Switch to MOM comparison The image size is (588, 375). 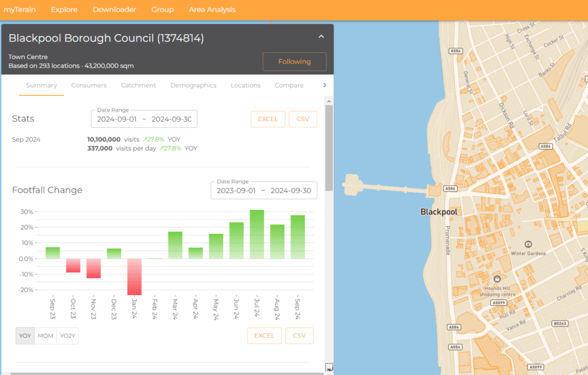pos(46,335)
